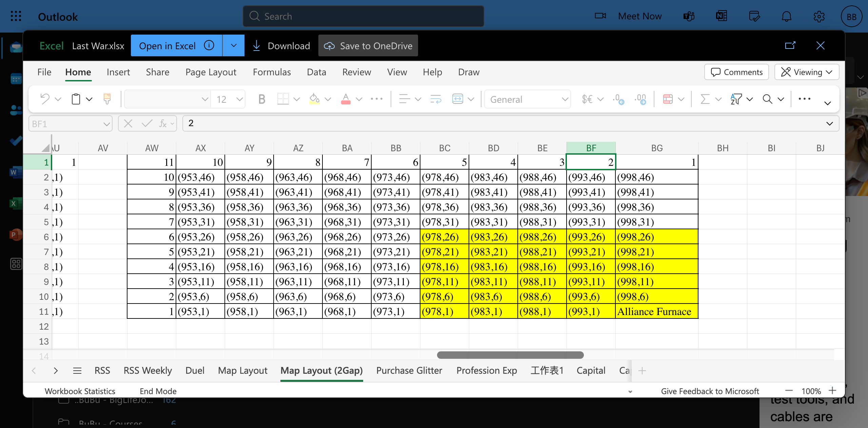Click the Download button

click(x=281, y=45)
